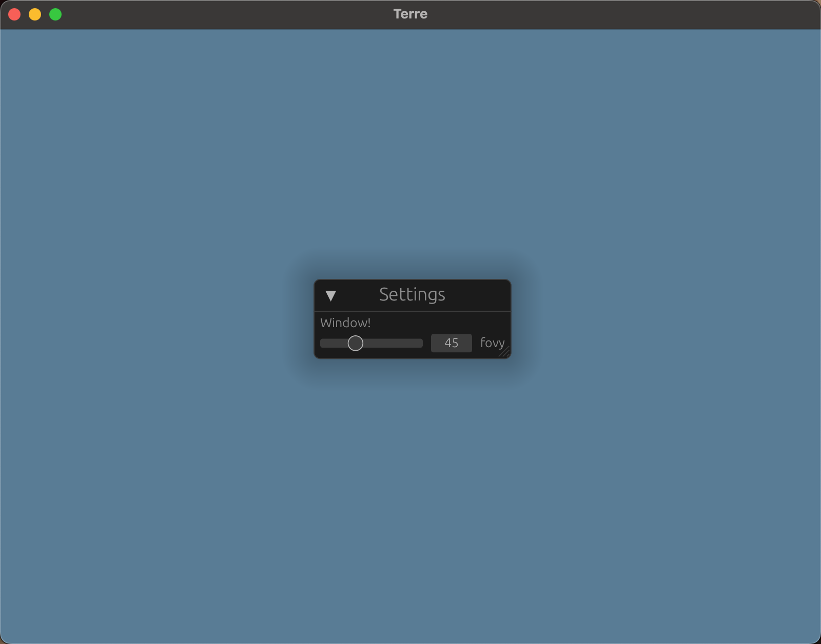Click the "Terre" window title text
The width and height of the screenshot is (821, 644).
point(410,14)
